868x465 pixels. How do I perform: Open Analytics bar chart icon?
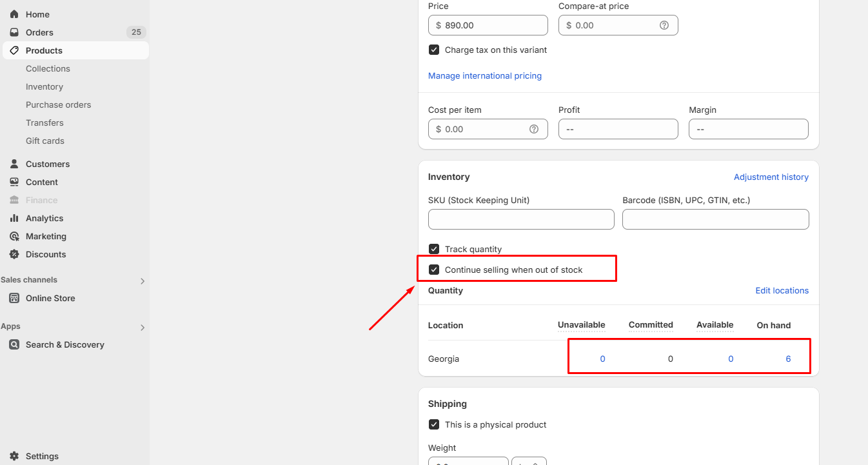point(14,218)
